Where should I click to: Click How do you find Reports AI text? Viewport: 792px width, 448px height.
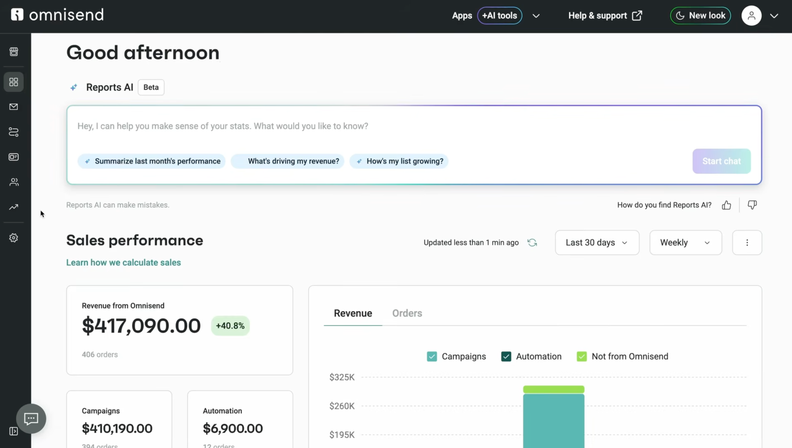664,205
